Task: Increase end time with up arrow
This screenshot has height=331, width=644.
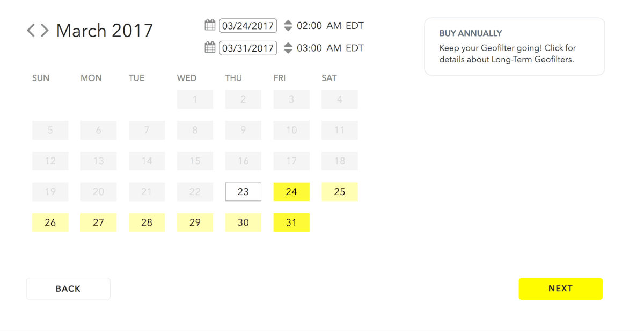Action: 288,45
